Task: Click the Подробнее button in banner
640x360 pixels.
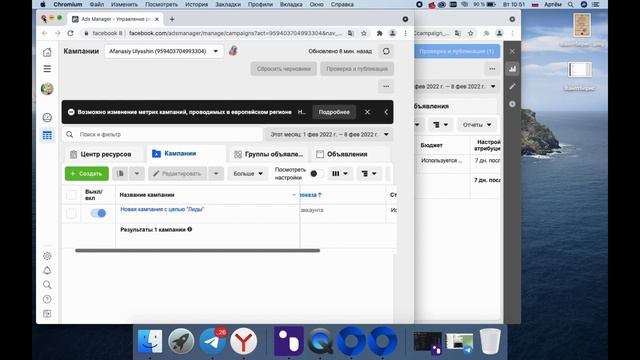Action: 334,112
